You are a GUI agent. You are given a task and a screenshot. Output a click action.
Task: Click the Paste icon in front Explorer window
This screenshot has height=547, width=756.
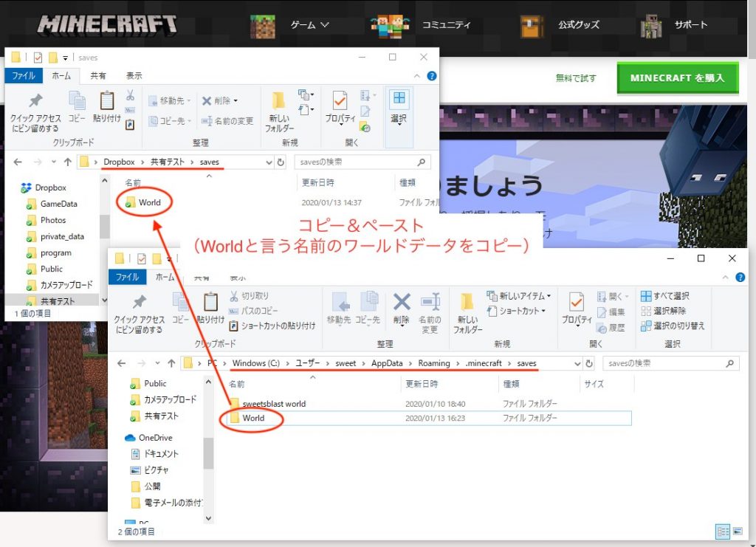[x=210, y=303]
